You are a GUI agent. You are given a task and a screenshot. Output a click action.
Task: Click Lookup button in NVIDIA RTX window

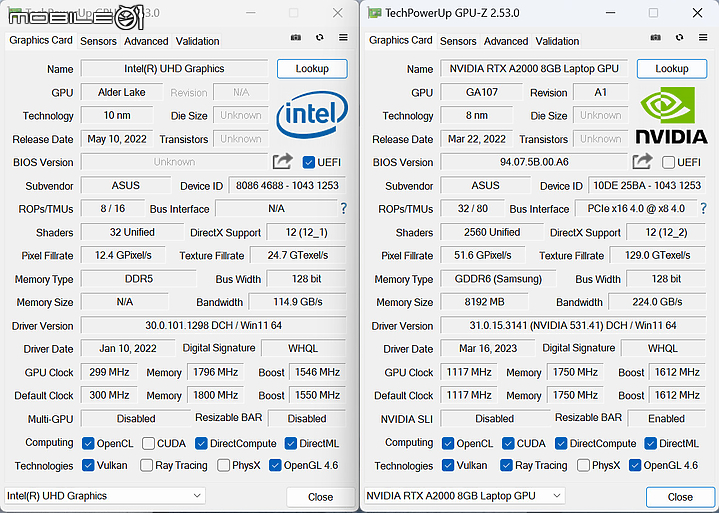pyautogui.click(x=672, y=69)
